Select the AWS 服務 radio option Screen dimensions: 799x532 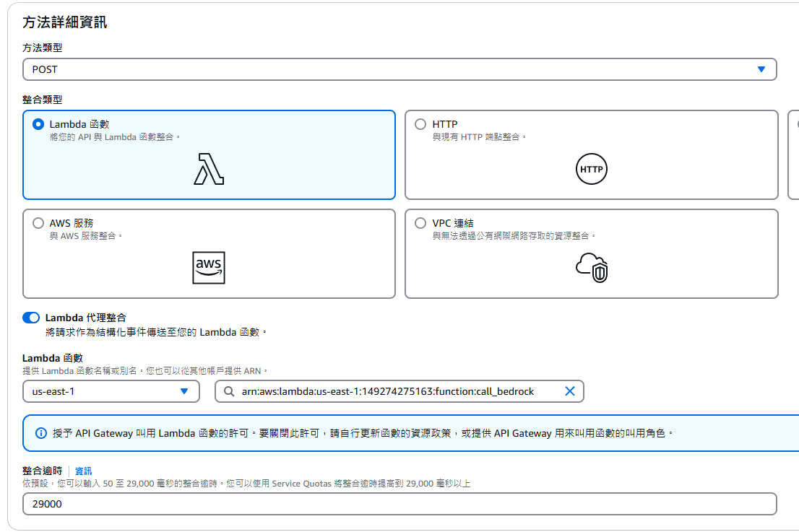point(38,223)
